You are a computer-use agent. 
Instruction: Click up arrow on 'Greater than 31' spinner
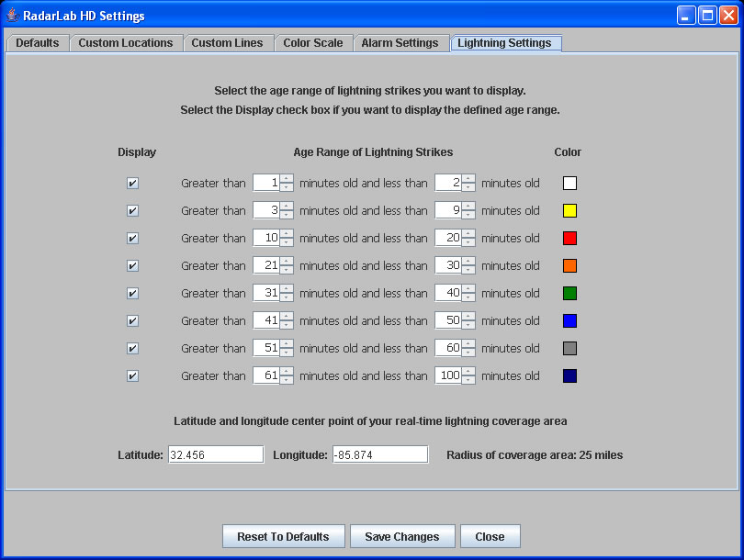coord(287,289)
